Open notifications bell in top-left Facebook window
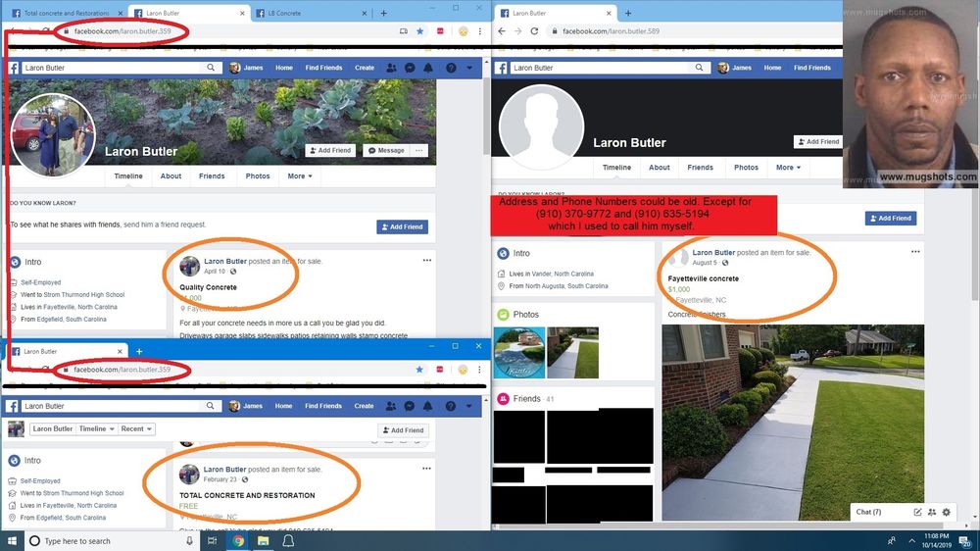This screenshot has height=551, width=980. pos(428,68)
